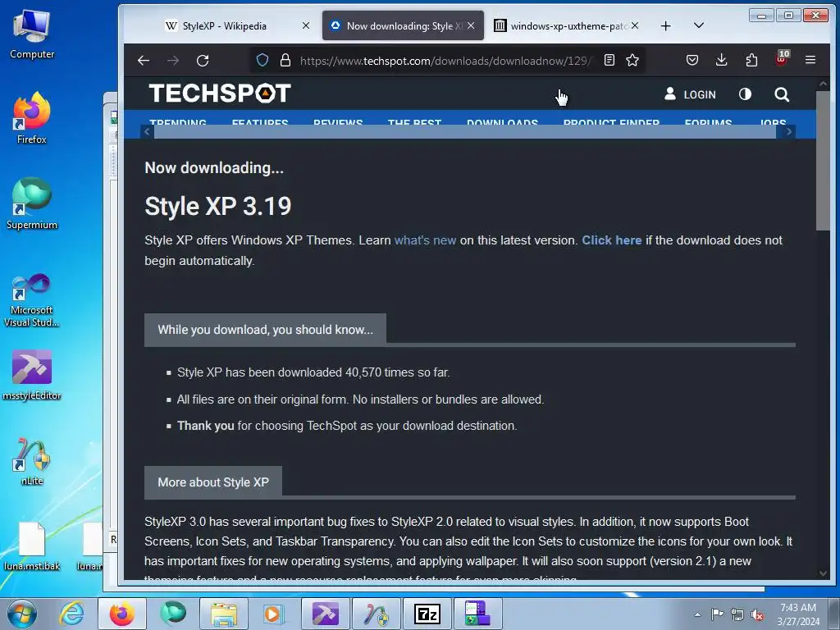Go to TechSpot home via logo
Screen dimensions: 840x630
(220, 94)
